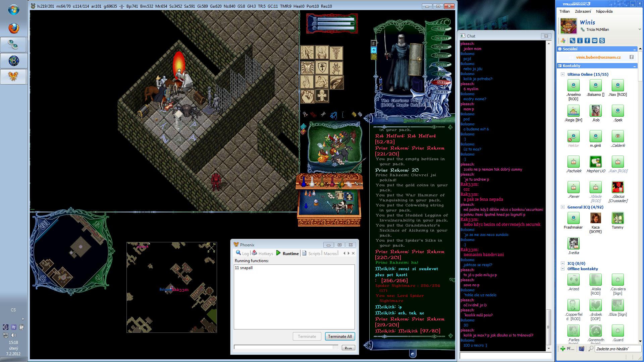Open the Skills paperdoll button
The image size is (644, 362).
point(442,64)
